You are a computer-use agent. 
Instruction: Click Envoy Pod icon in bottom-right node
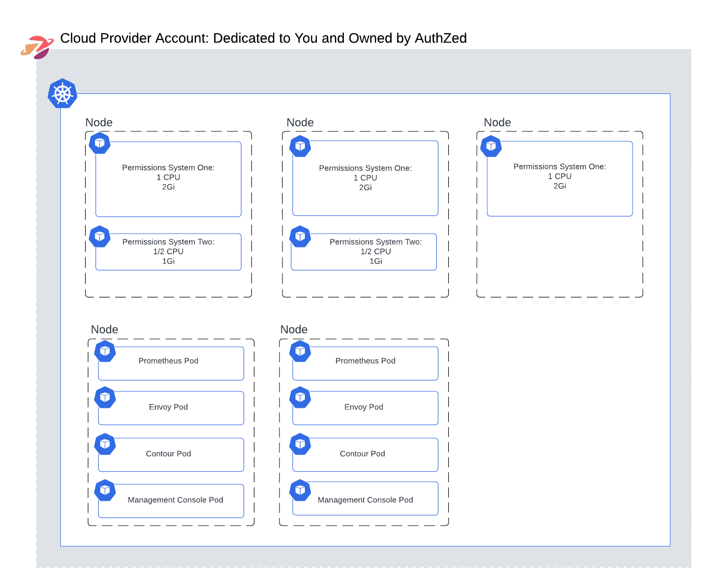pos(300,398)
